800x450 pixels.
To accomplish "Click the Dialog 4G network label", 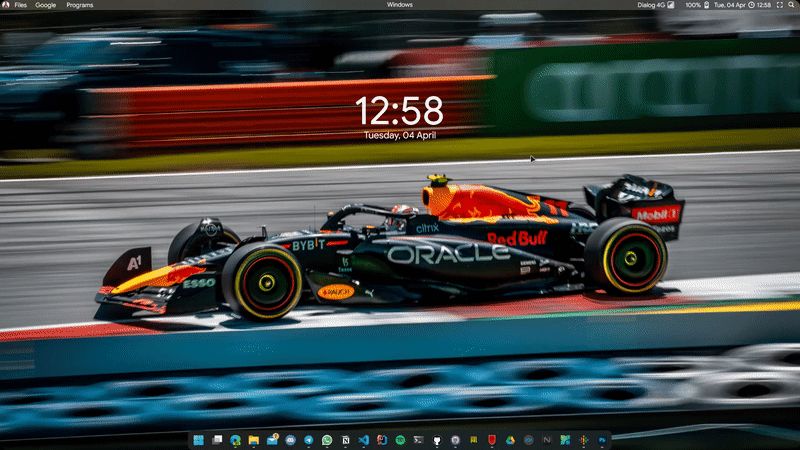I will (651, 5).
